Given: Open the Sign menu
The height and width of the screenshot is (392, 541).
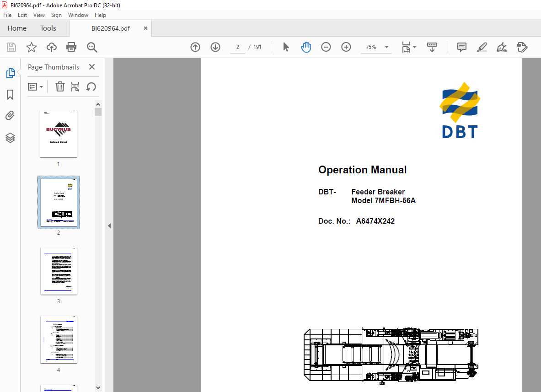Looking at the screenshot, I should tap(56, 15).
